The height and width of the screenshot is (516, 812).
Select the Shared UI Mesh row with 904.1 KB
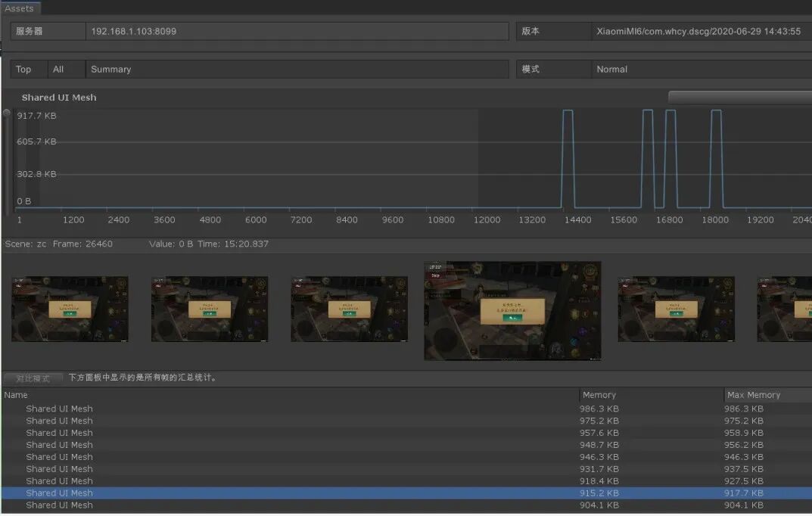[406, 505]
